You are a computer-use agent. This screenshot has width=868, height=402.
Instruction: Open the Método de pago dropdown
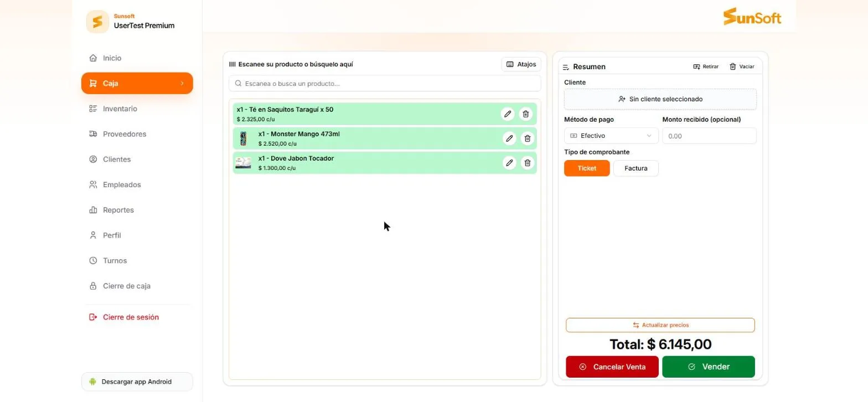pyautogui.click(x=611, y=136)
